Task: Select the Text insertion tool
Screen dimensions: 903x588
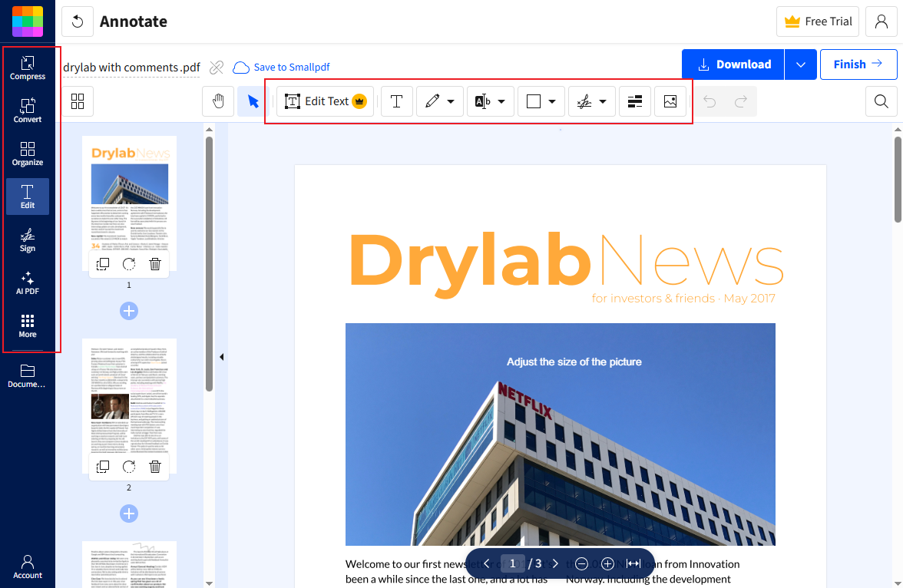Action: coord(397,101)
